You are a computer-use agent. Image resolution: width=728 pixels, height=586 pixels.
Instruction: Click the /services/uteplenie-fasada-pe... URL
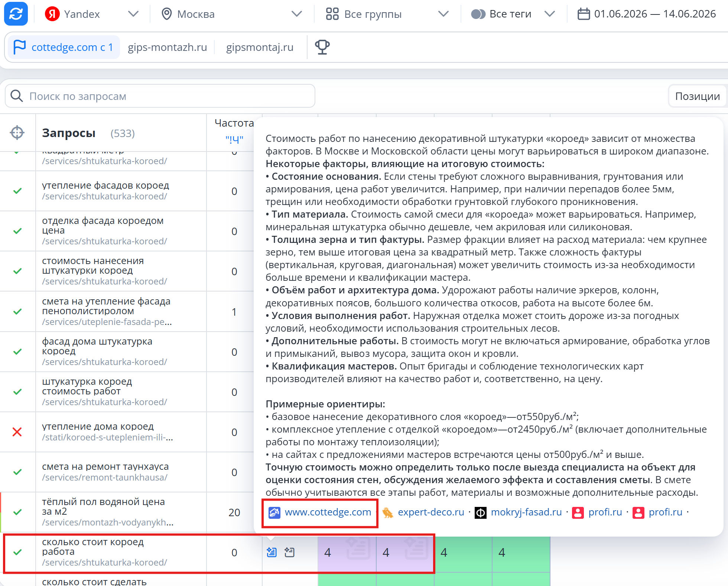click(107, 322)
